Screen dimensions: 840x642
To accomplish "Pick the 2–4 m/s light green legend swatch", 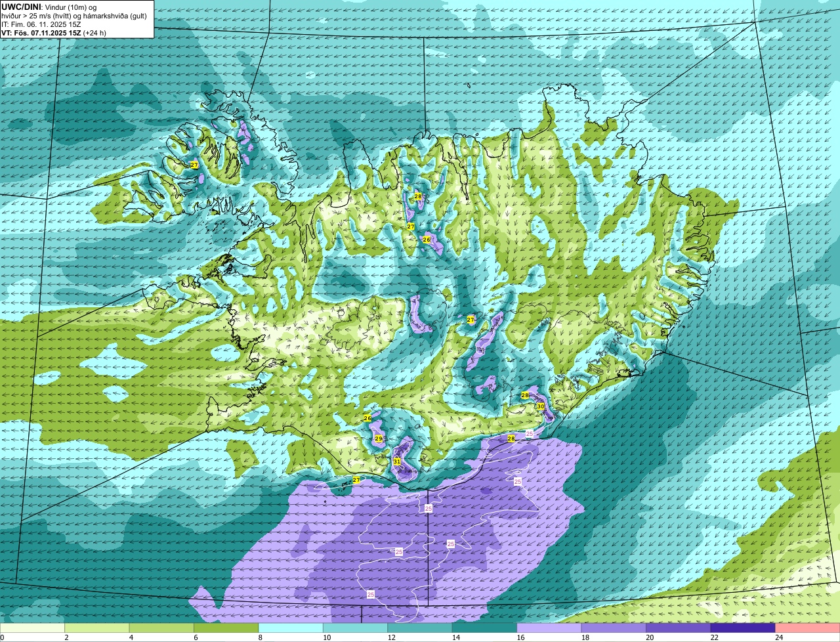I will (96, 628).
